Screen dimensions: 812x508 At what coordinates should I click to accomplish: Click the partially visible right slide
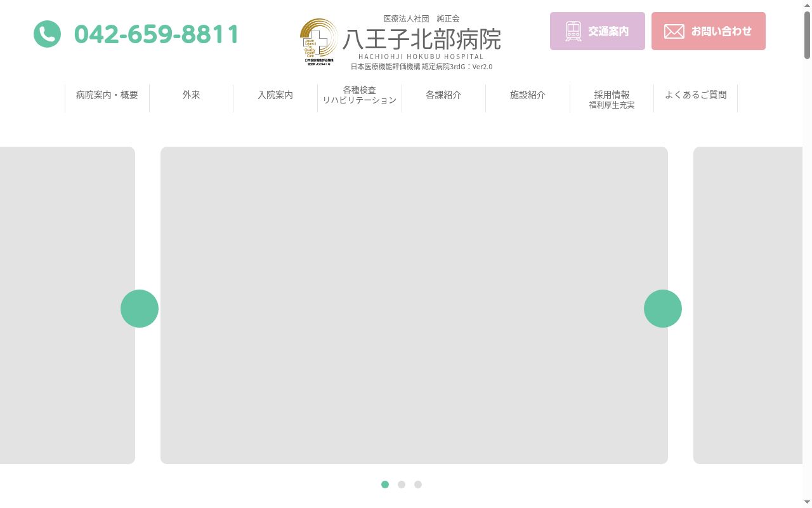[x=748, y=305]
